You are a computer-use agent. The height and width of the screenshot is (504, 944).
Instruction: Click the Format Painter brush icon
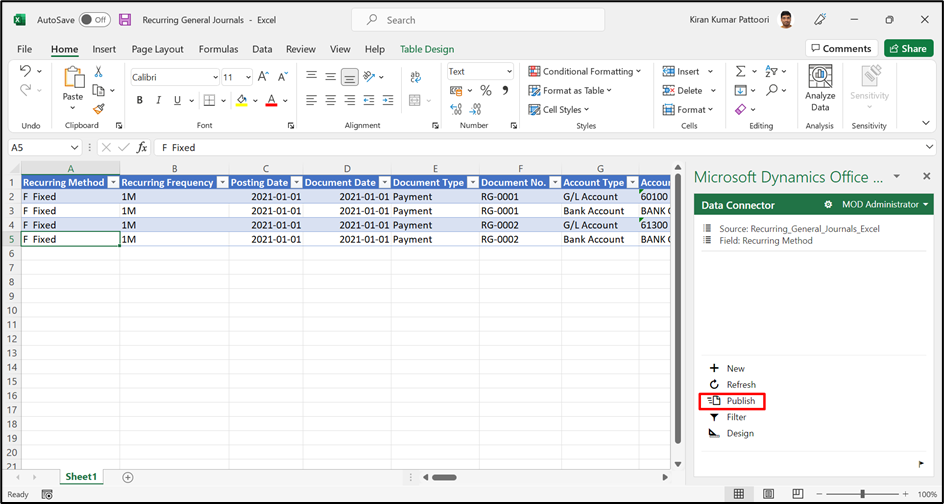point(99,109)
